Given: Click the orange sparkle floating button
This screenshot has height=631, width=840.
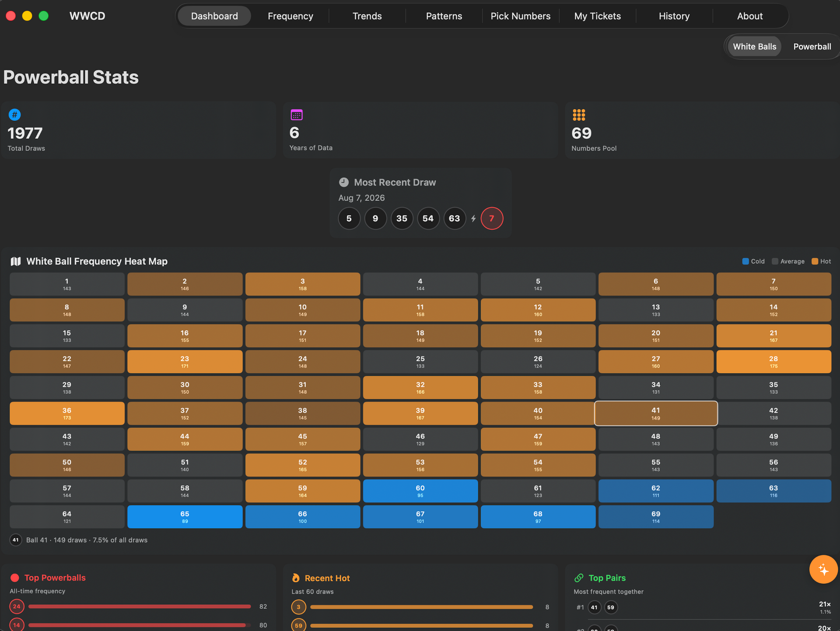Looking at the screenshot, I should click(823, 569).
